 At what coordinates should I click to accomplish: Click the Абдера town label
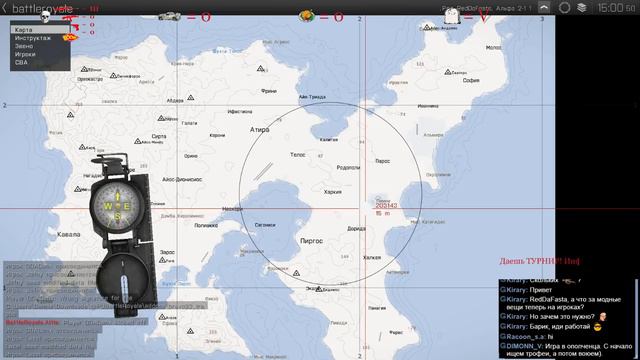[x=175, y=100]
